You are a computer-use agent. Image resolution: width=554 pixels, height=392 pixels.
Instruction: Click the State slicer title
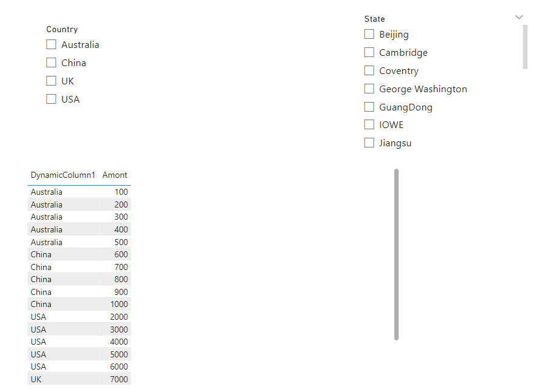click(374, 19)
